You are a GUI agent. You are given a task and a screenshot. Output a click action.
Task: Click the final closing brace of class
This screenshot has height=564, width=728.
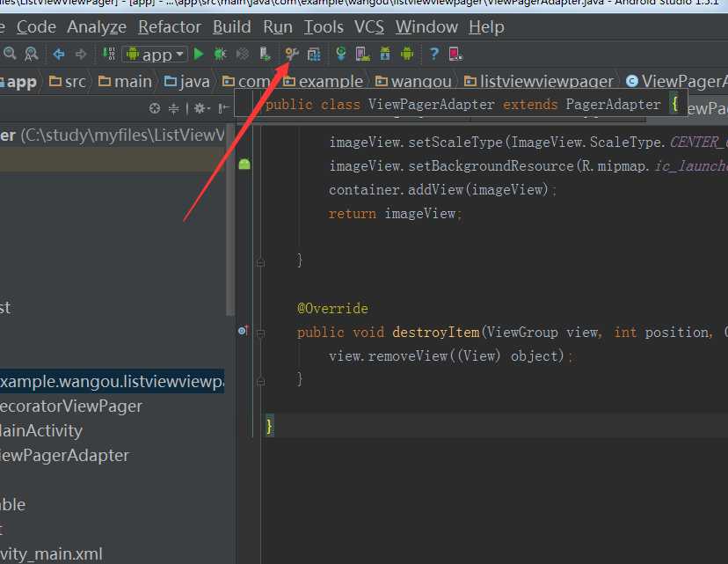pos(269,426)
